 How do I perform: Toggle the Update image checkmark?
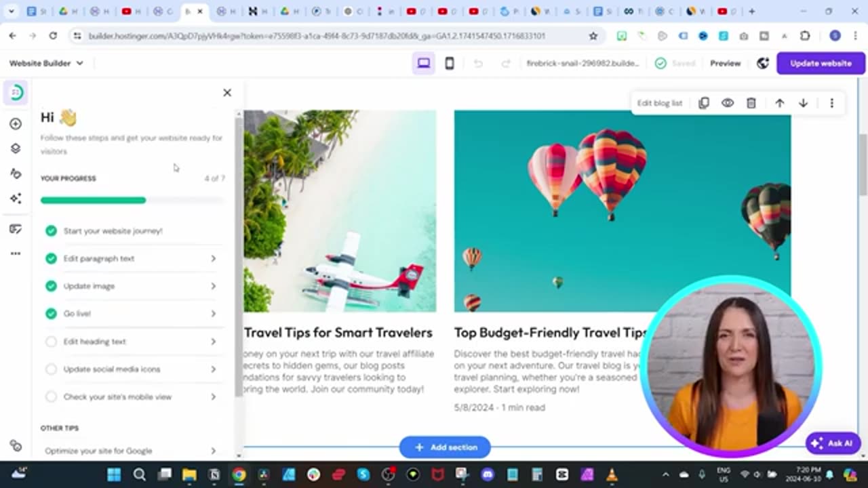[51, 286]
